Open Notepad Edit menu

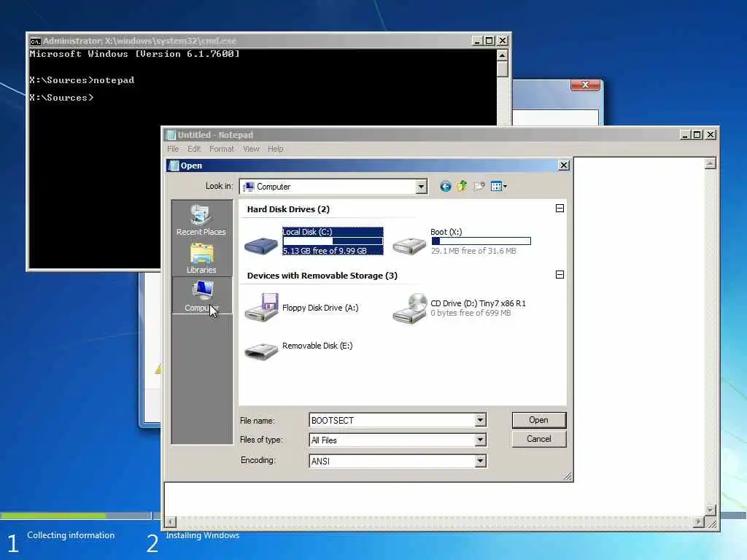194,149
